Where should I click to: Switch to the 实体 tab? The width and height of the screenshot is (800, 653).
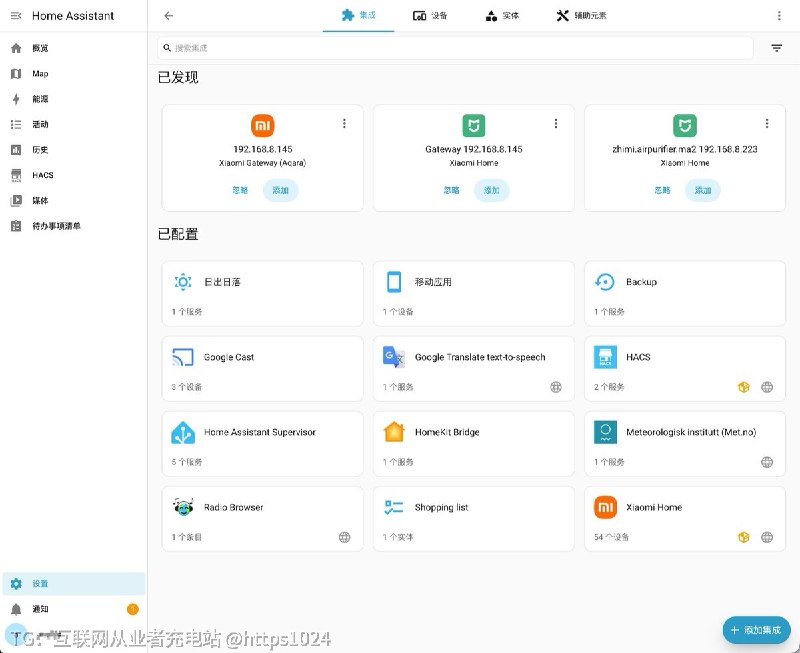click(x=502, y=16)
